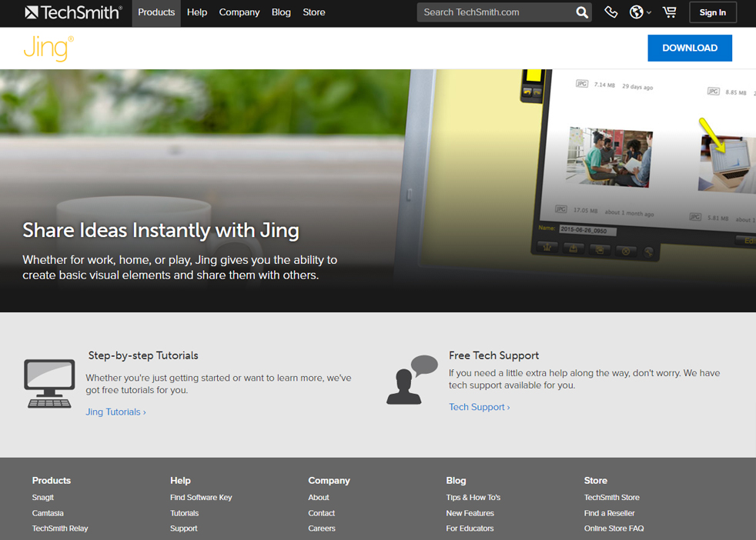756x540 pixels.
Task: Open Find Software Key footer link
Action: pos(201,498)
